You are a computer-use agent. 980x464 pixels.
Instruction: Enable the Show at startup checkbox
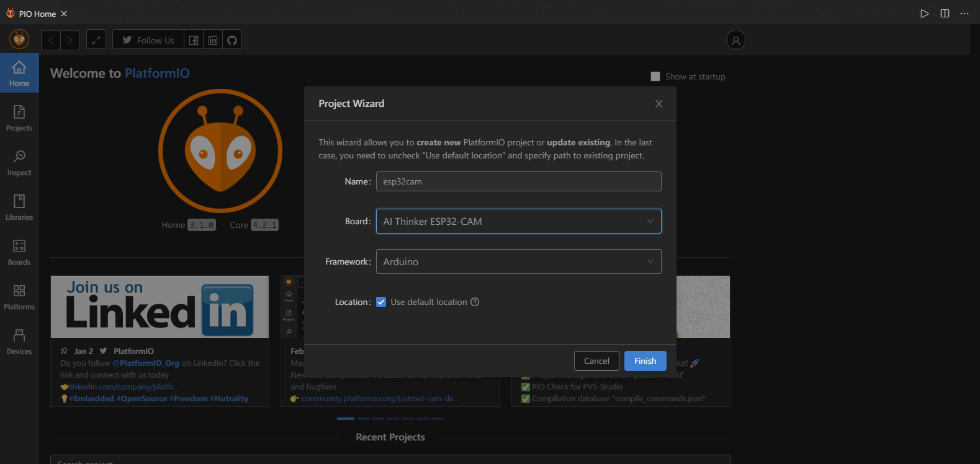coord(655,76)
